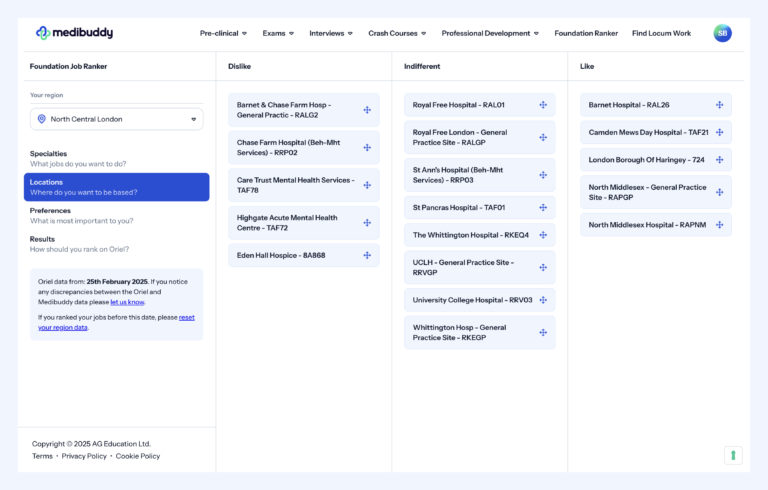Image resolution: width=768 pixels, height=490 pixels.
Task: Expand Professional Development dropdown
Action: [490, 33]
